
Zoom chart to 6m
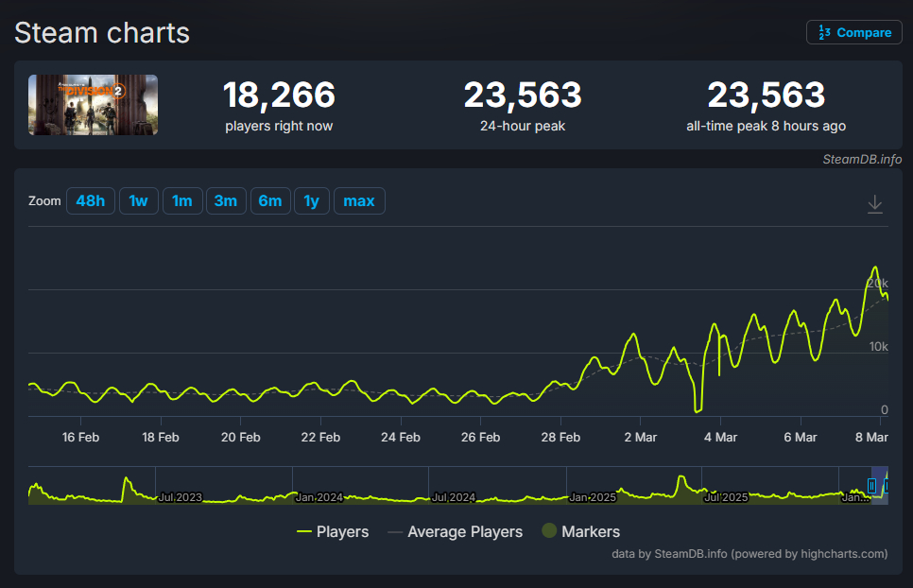[270, 201]
